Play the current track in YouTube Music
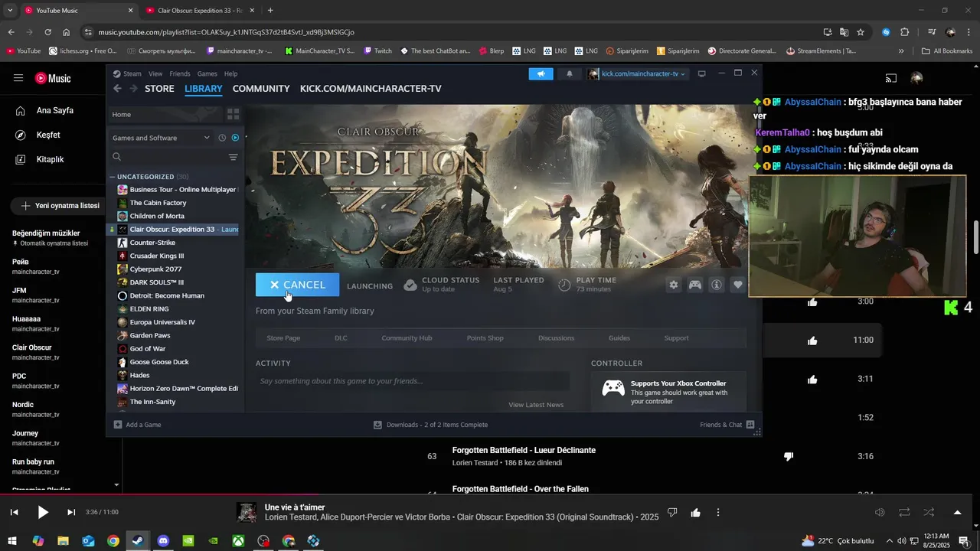Image resolution: width=980 pixels, height=551 pixels. tap(43, 512)
